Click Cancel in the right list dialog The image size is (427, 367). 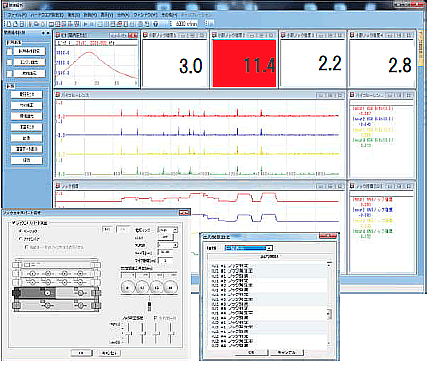pyautogui.click(x=286, y=352)
